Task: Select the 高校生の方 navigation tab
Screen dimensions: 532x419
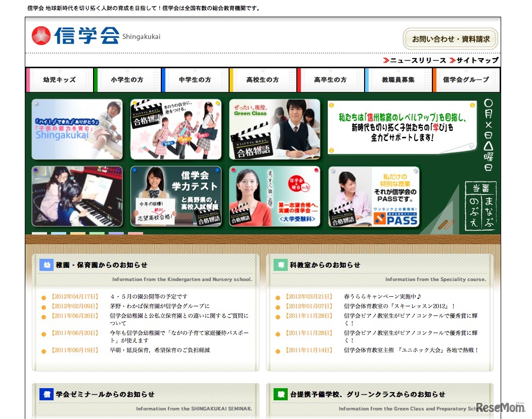Action: coord(262,80)
